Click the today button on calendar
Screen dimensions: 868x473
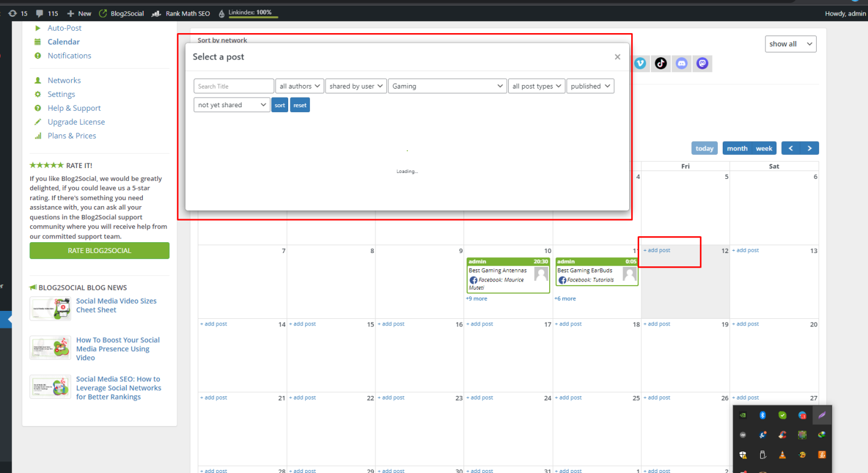705,148
